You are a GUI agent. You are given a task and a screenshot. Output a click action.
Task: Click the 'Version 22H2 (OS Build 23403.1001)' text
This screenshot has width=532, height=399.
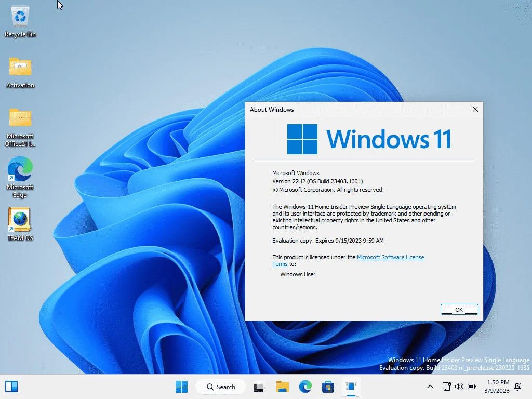pyautogui.click(x=317, y=181)
